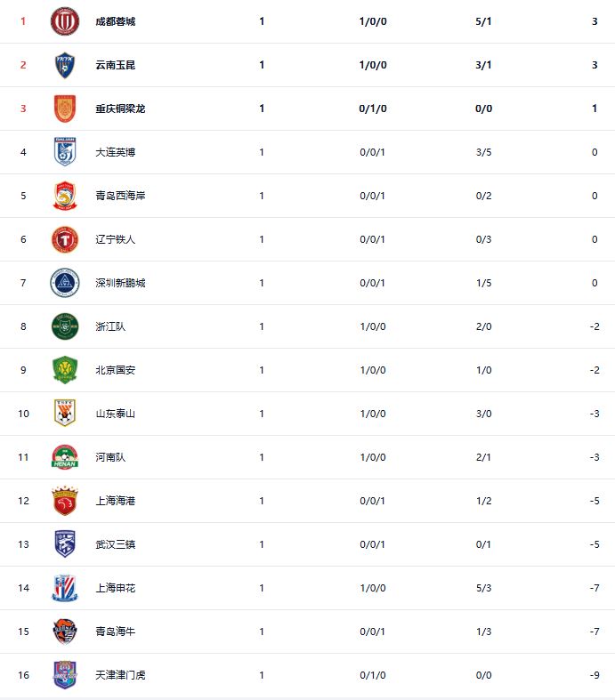Click the 浙江队 green logo
The image size is (615, 700).
(x=65, y=326)
